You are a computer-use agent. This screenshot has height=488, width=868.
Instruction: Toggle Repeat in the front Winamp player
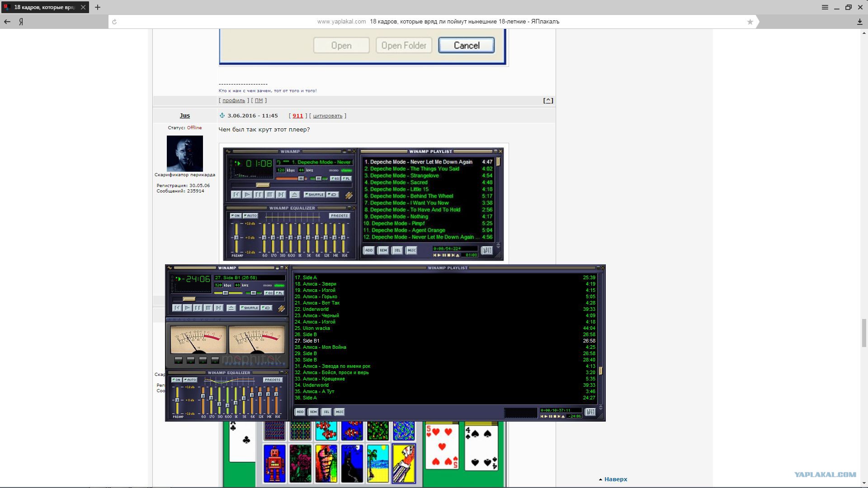267,308
